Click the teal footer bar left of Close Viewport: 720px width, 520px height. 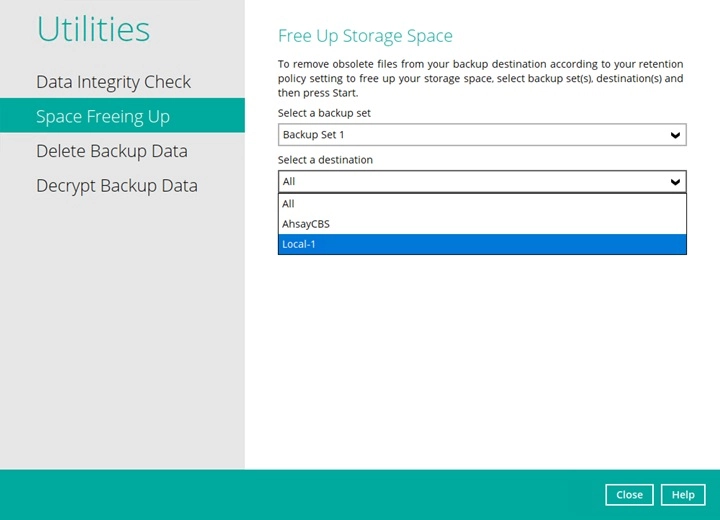pyautogui.click(x=300, y=495)
